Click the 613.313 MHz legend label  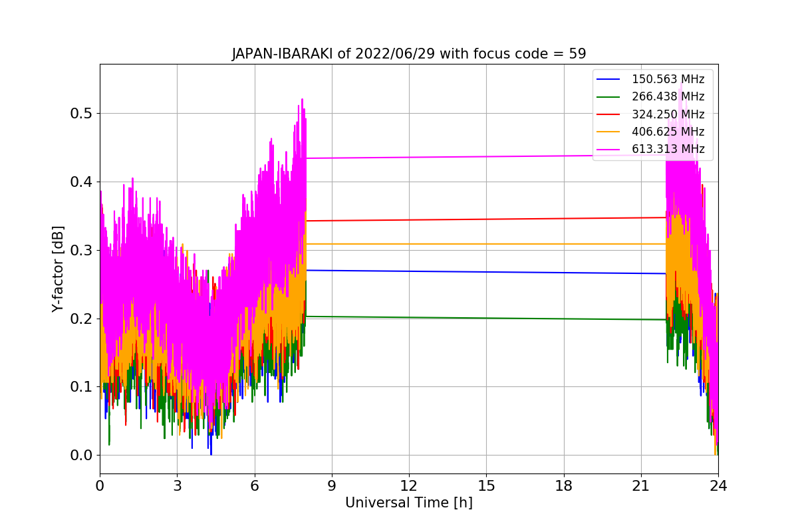click(x=668, y=149)
